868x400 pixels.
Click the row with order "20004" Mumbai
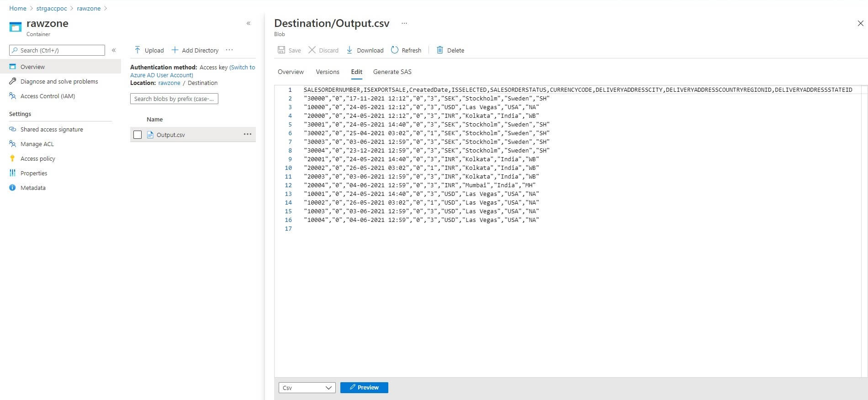[419, 185]
